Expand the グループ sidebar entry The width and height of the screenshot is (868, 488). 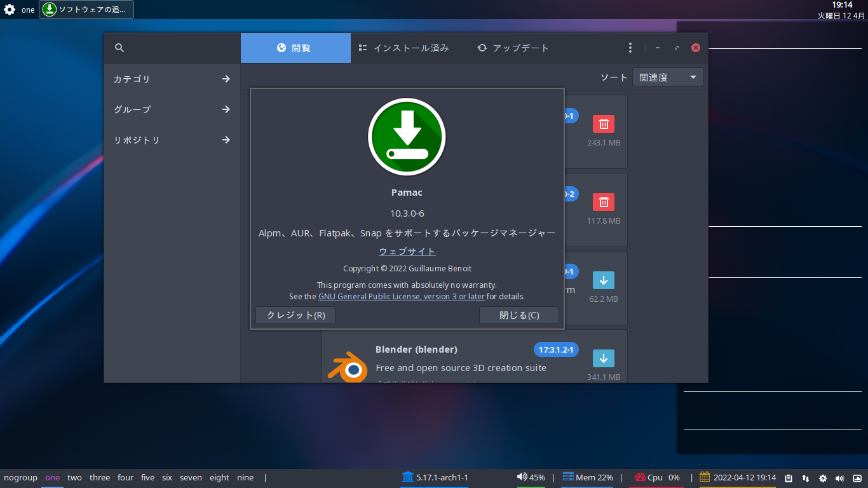pos(172,109)
